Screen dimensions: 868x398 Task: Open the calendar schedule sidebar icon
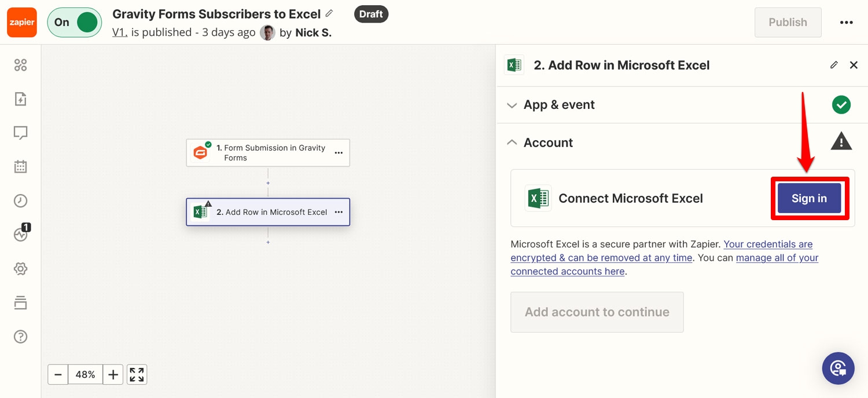[x=20, y=167]
